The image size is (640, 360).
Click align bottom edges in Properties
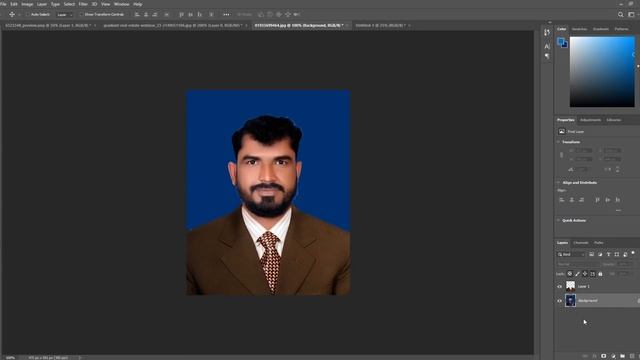pos(618,200)
